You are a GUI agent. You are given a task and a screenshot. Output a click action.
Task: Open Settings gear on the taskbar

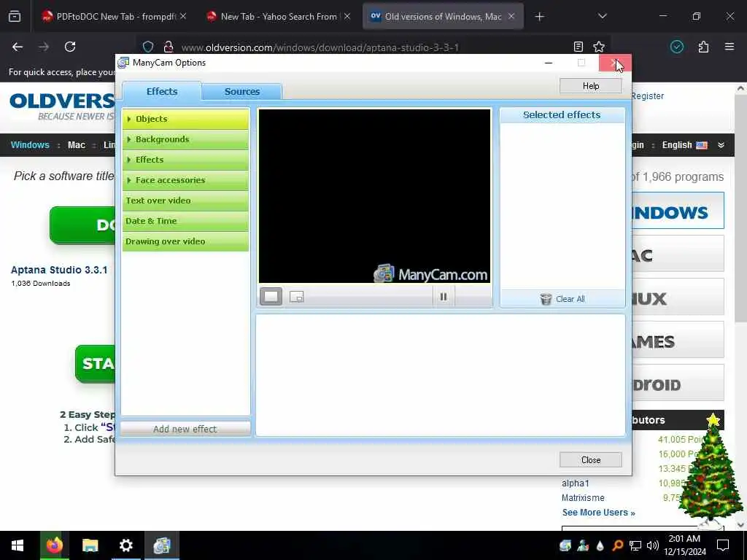click(125, 545)
